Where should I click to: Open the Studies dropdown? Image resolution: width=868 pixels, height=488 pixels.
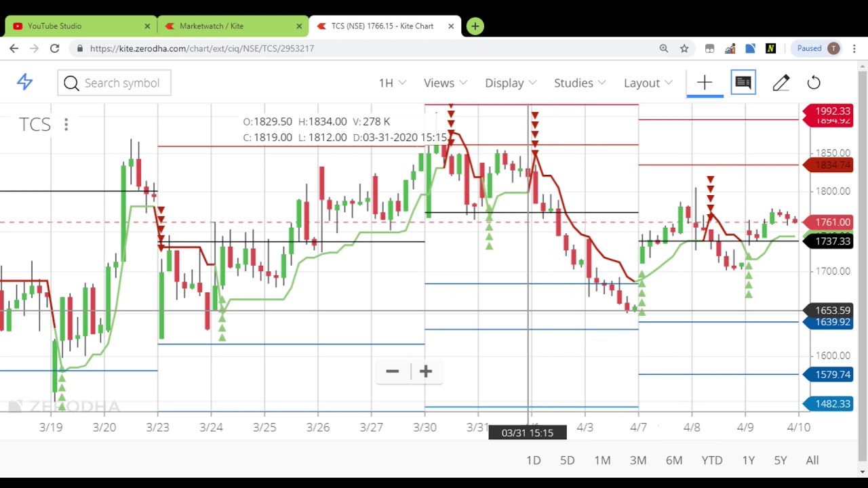tap(580, 83)
